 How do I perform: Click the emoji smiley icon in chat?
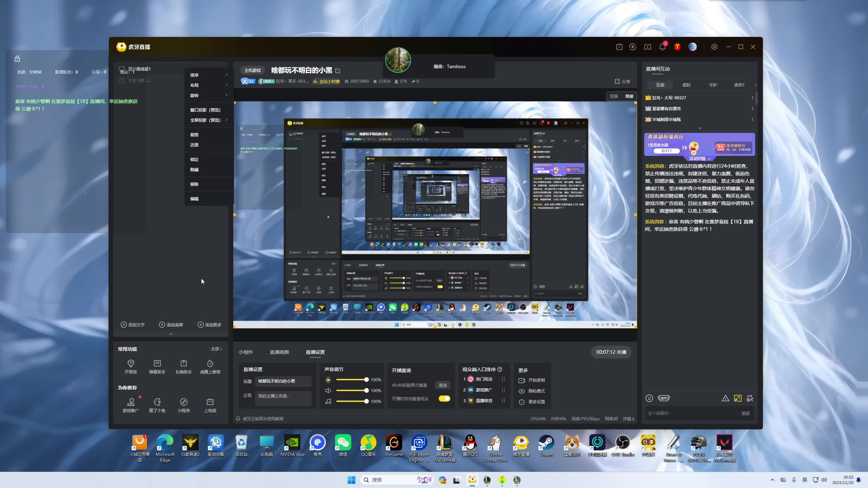pyautogui.click(x=649, y=398)
